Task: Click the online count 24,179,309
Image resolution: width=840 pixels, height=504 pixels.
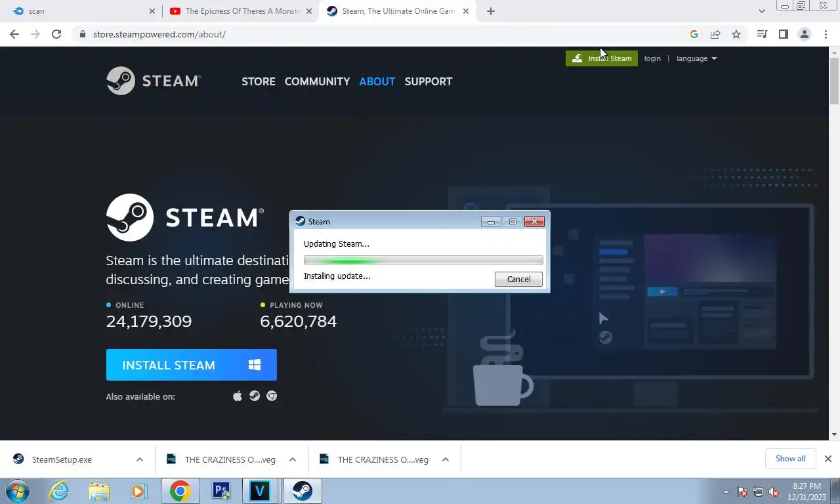Action: coord(149,321)
